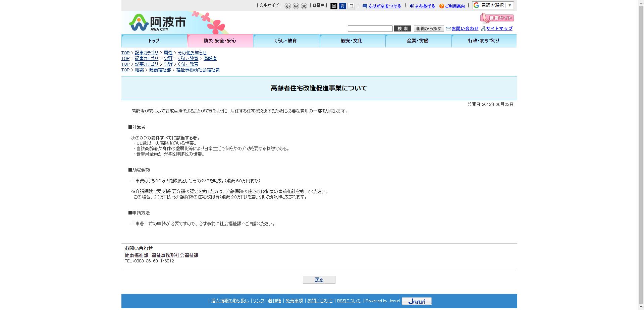Click inside the search input field
The height and width of the screenshot is (310, 644).
click(x=370, y=28)
